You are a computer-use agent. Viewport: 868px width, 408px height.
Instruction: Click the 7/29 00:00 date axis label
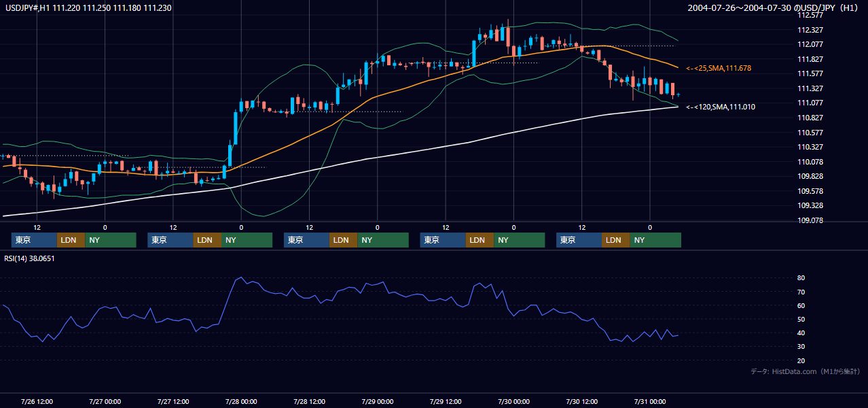click(x=378, y=401)
